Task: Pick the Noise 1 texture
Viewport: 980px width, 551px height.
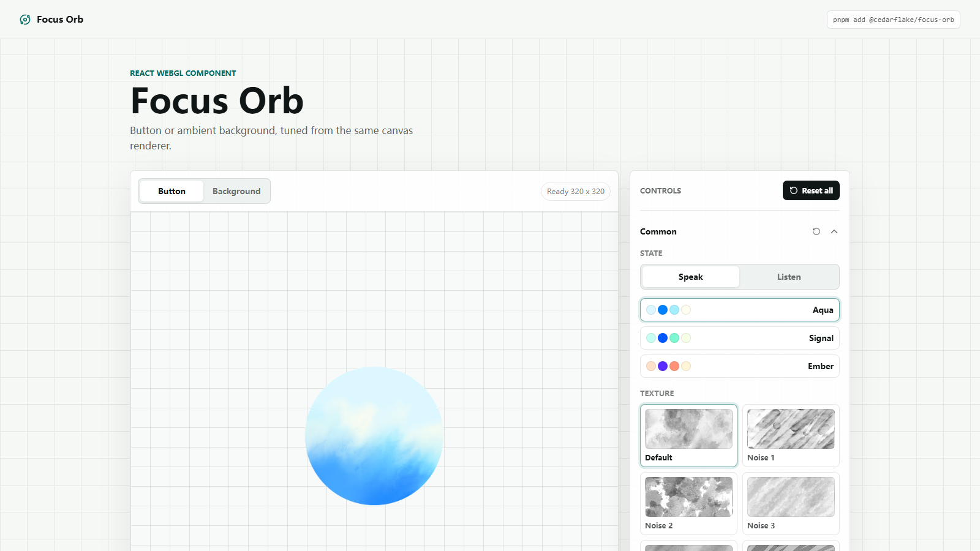Action: click(791, 435)
